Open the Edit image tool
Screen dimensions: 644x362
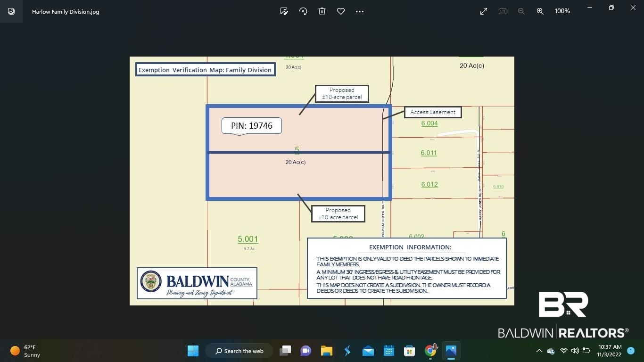pos(284,11)
